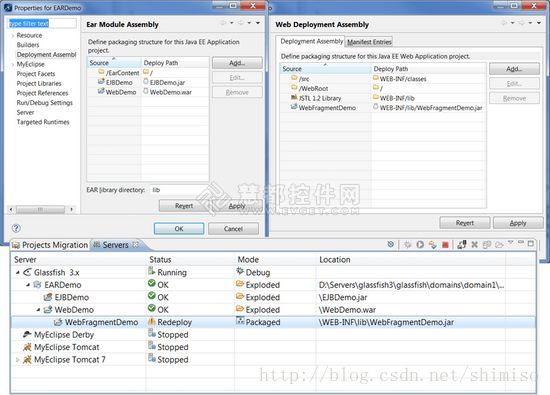The height and width of the screenshot is (395, 550).
Task: Minimize the Servers view panel
Action: coord(521,242)
